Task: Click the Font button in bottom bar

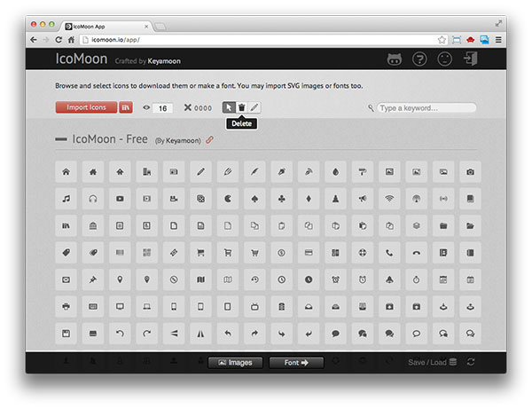Action: point(296,363)
